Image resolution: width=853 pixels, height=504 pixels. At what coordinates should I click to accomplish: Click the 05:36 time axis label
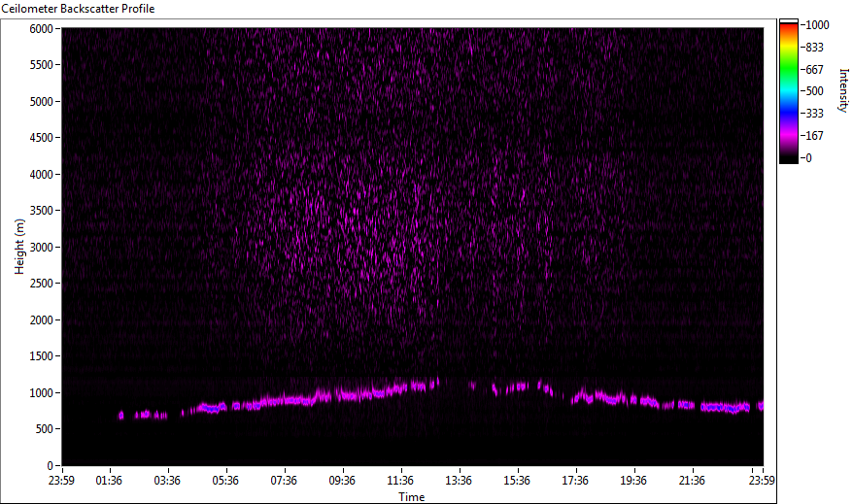coord(225,481)
